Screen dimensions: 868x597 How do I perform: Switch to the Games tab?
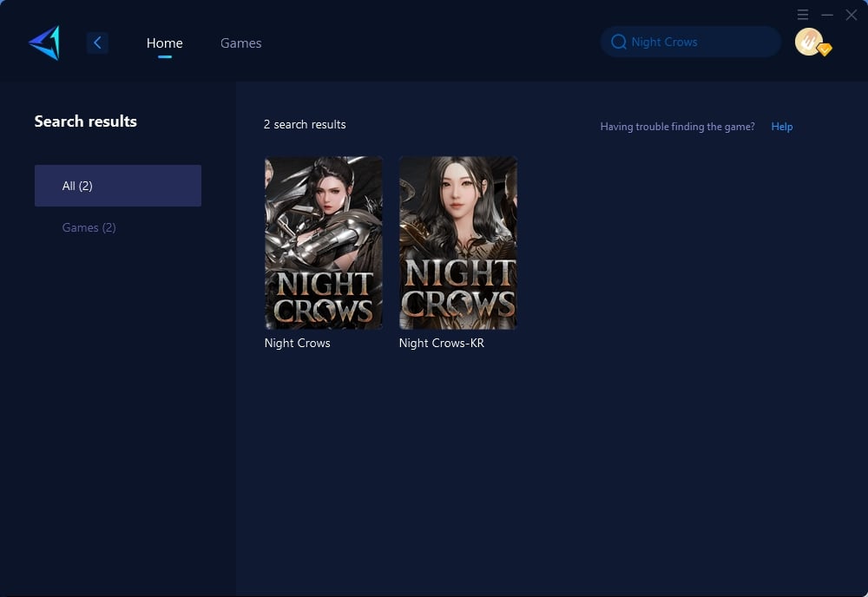click(240, 43)
